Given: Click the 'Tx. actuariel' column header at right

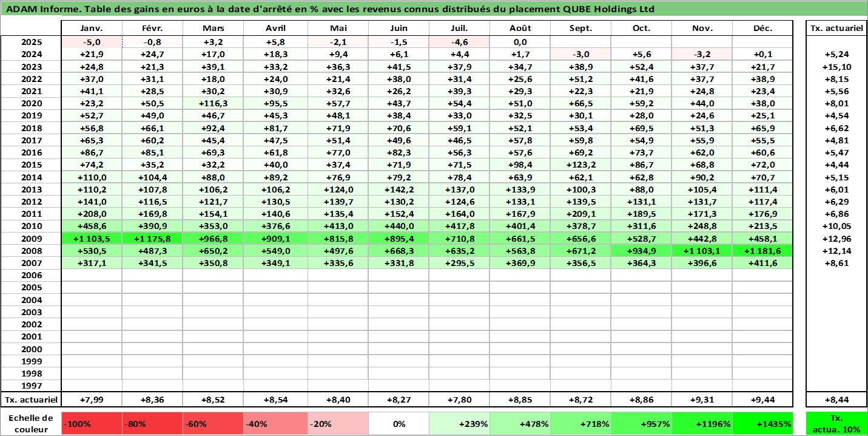Looking at the screenshot, I should point(836,28).
